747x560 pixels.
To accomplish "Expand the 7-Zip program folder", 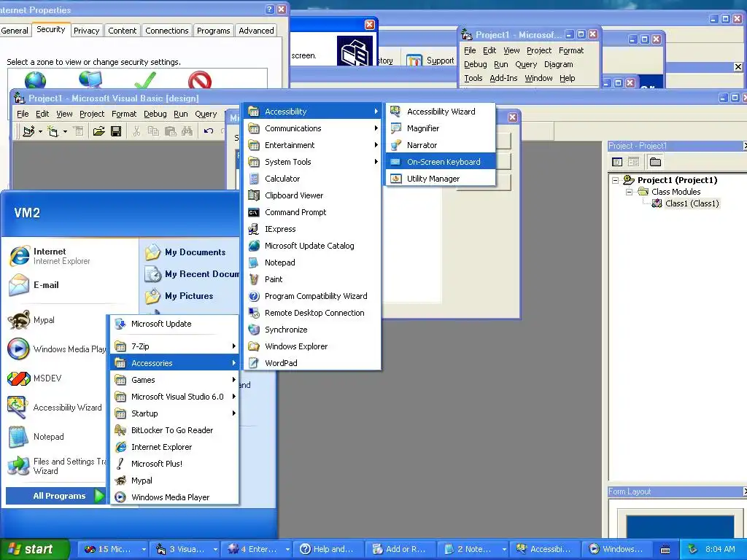I will point(174,346).
